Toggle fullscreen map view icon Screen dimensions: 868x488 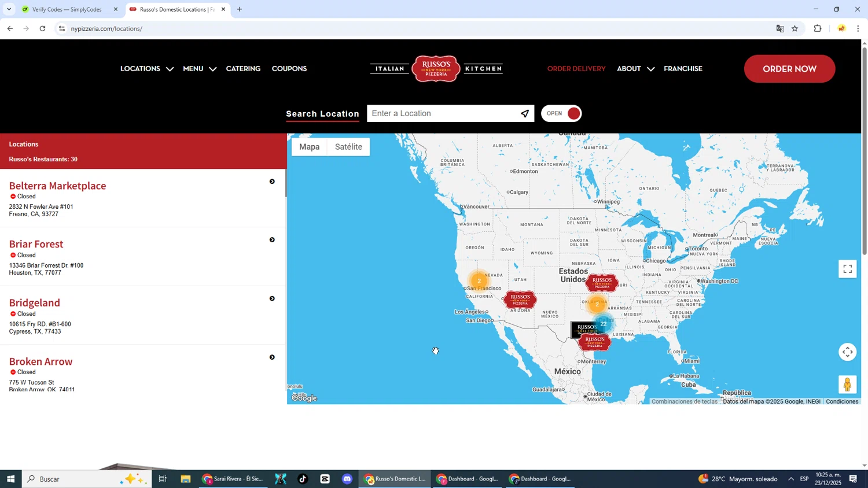[x=847, y=269]
